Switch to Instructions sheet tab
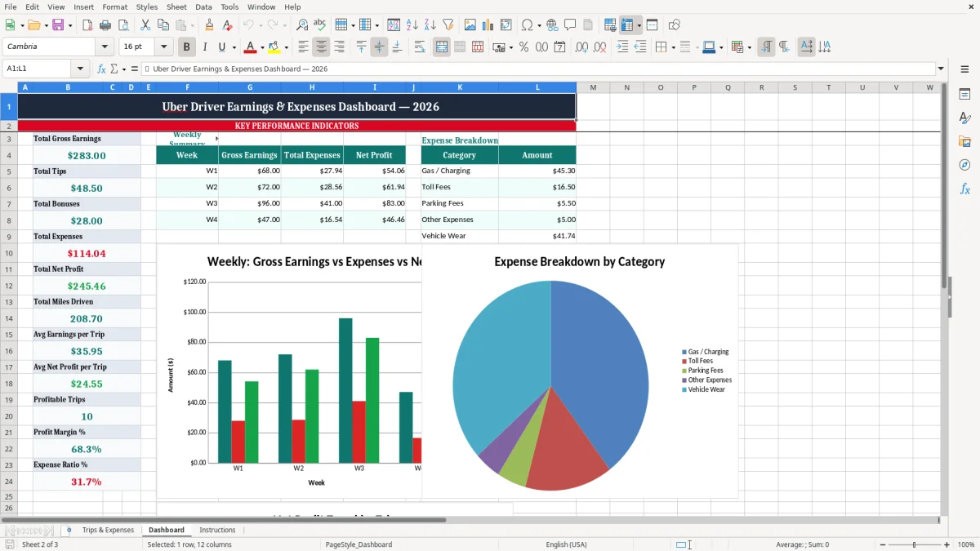This screenshot has width=980, height=551. click(x=217, y=530)
